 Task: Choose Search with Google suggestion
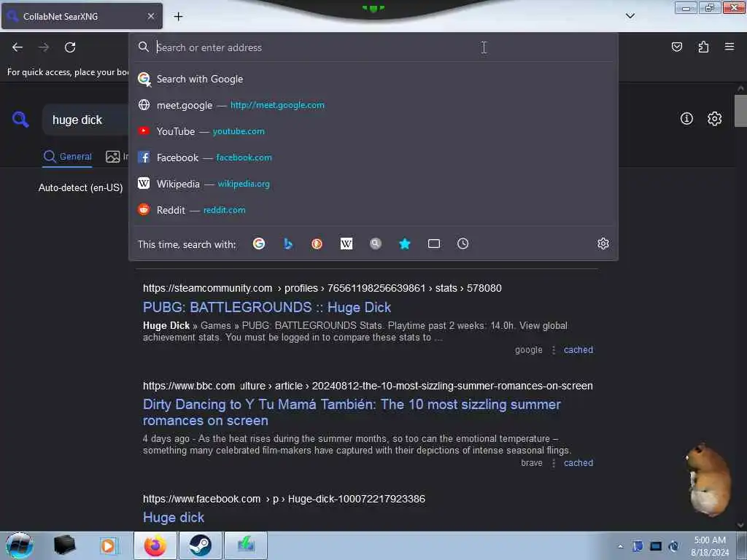373,79
